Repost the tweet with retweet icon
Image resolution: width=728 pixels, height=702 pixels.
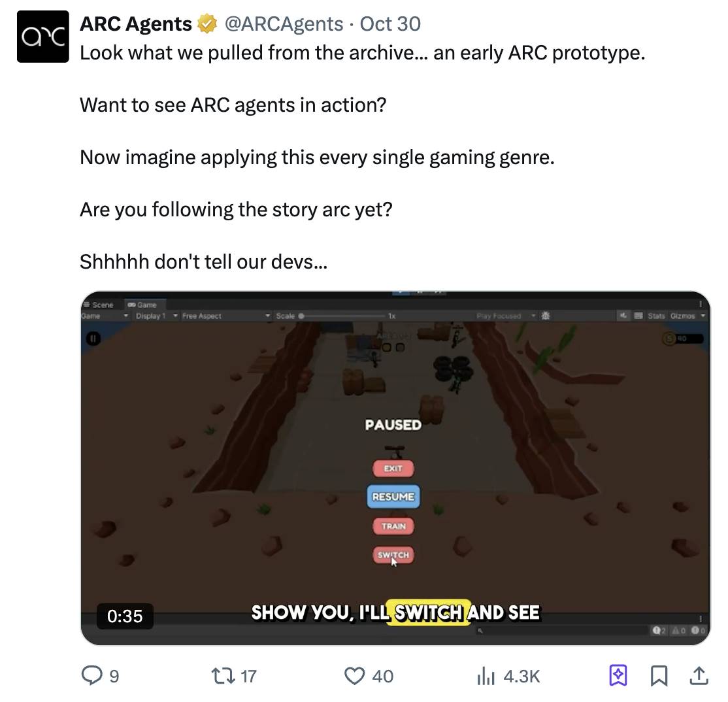pyautogui.click(x=223, y=676)
